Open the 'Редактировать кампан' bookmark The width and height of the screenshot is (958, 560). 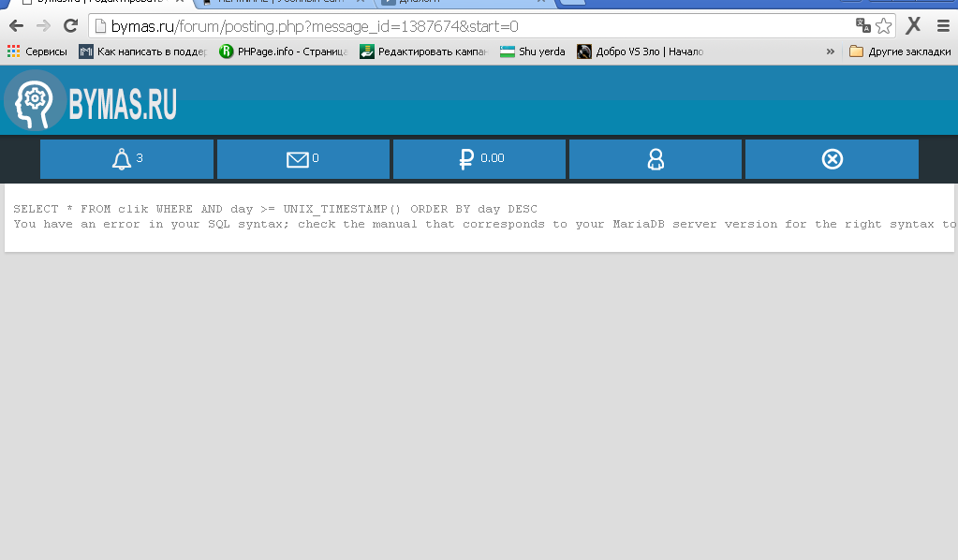[x=424, y=52]
